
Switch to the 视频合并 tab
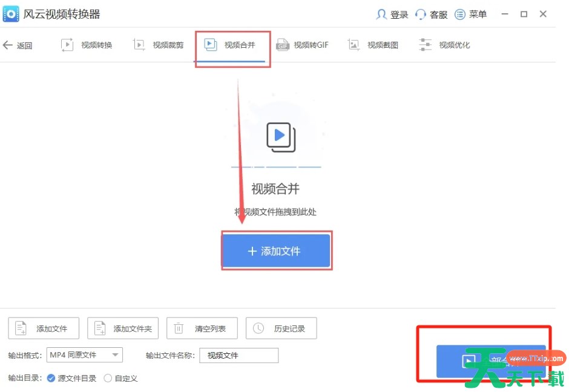(232, 45)
